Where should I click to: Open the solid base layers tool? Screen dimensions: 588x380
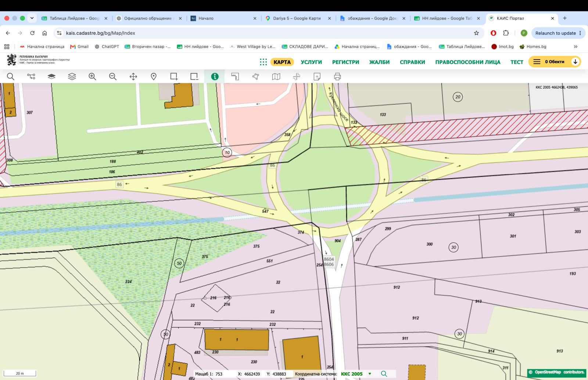point(51,76)
